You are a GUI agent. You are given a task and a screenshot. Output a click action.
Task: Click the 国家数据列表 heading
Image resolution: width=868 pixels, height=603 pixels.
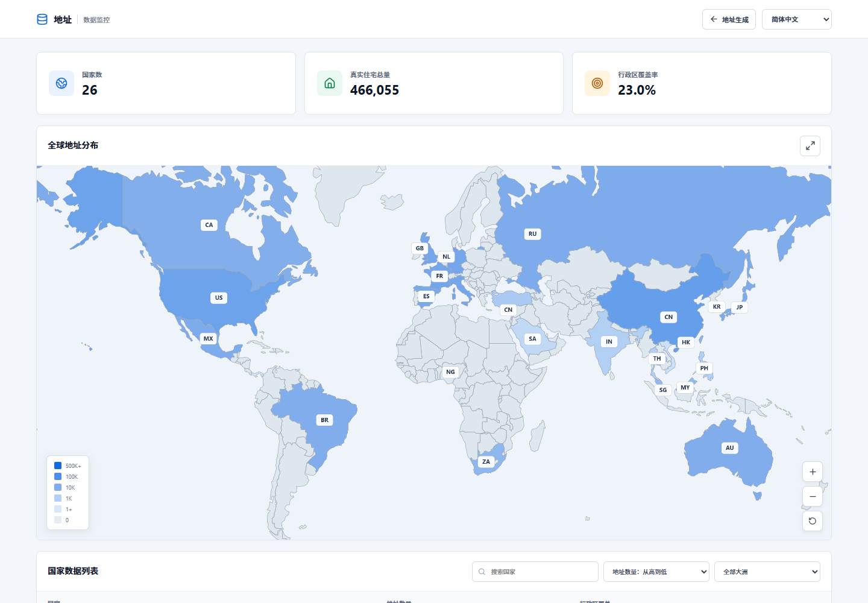(73, 571)
